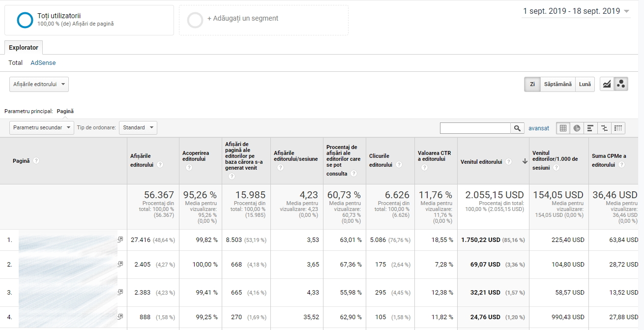Switch to pie chart percentage view
This screenshot has height=330, width=644.
click(577, 128)
